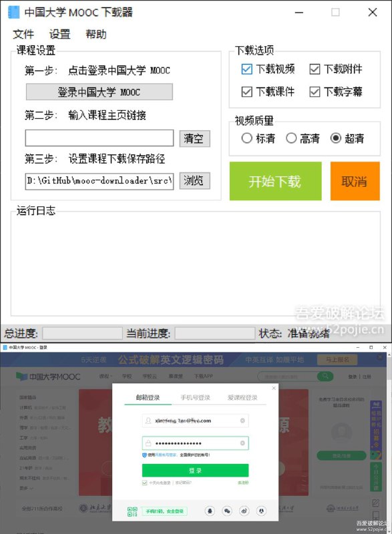392x534 pixels.
Task: Log in with the Weibo icon
Action: point(244,511)
